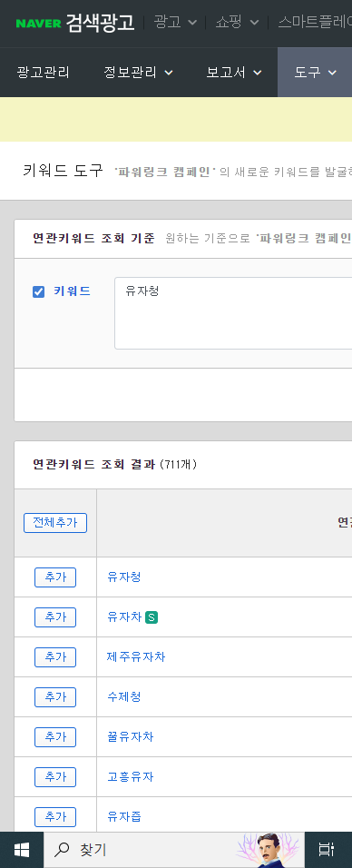Open the 수제청 keyword link
Viewport: 352px width, 868px height.
point(124,697)
